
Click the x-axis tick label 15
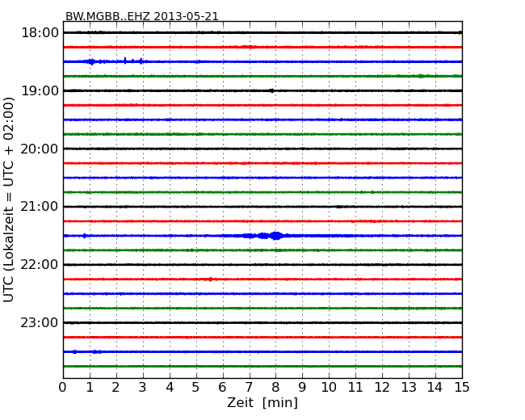(462, 388)
